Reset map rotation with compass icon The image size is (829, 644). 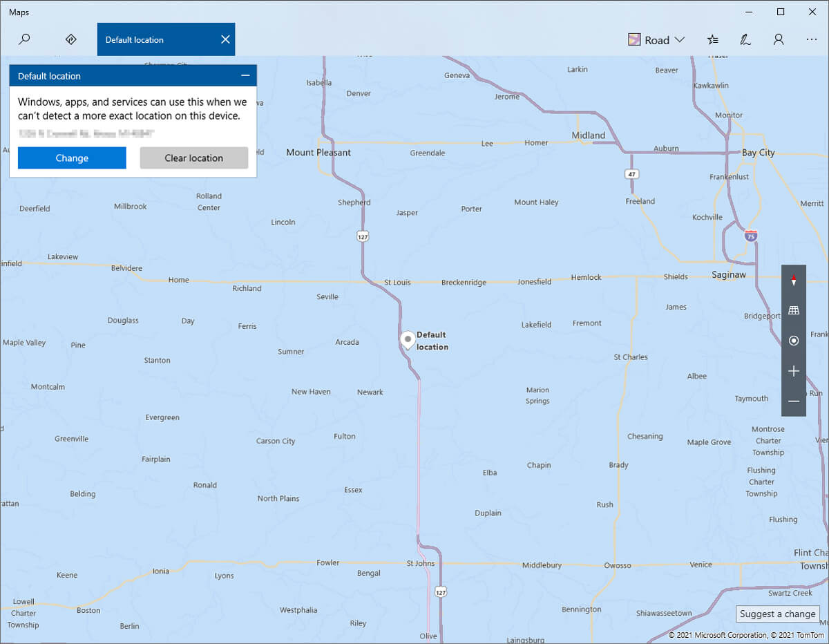pyautogui.click(x=793, y=281)
